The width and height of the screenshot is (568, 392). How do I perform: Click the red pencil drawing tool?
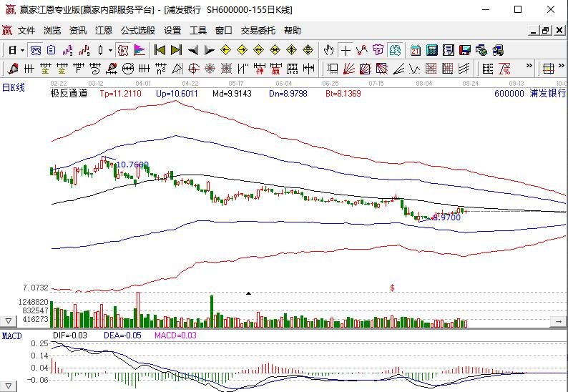click(x=12, y=69)
